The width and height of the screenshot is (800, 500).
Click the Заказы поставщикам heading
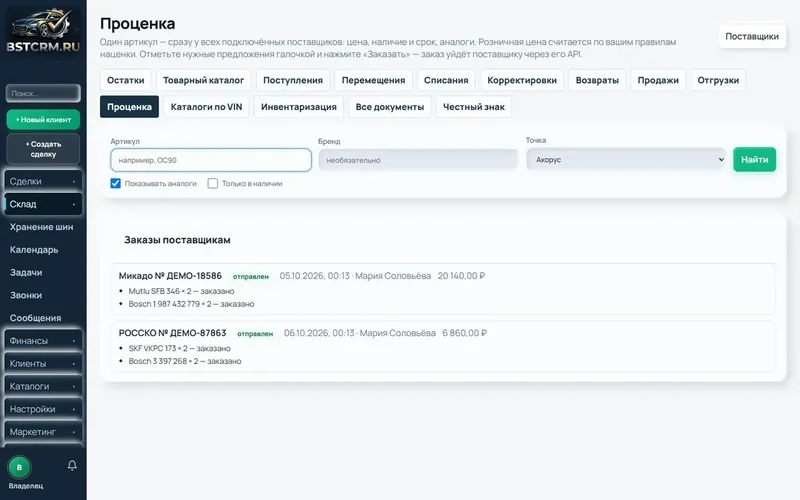pyautogui.click(x=178, y=240)
